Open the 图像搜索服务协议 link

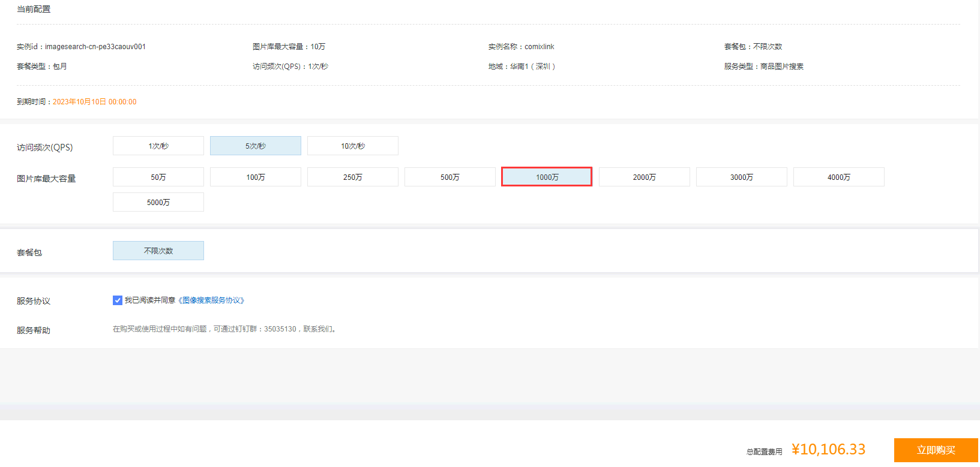(x=211, y=300)
